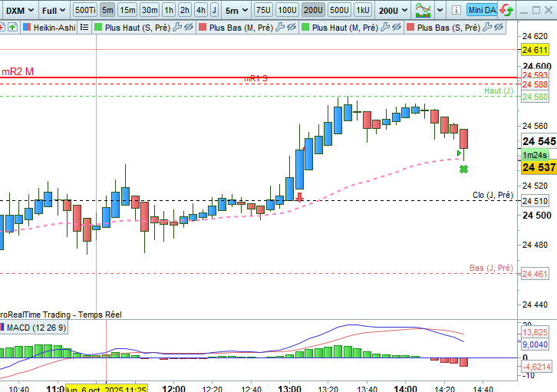Open wrench settings for Plus Haut (S, Pré)

click(x=177, y=27)
